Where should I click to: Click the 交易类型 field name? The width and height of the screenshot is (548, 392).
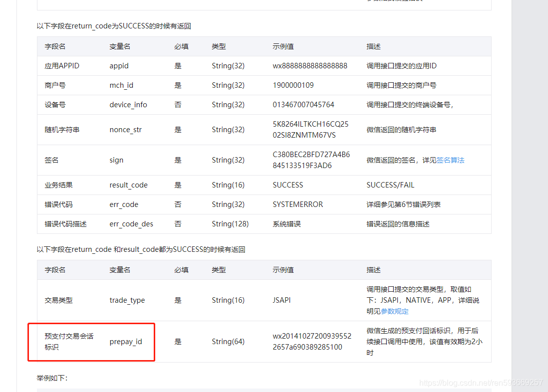(x=58, y=300)
